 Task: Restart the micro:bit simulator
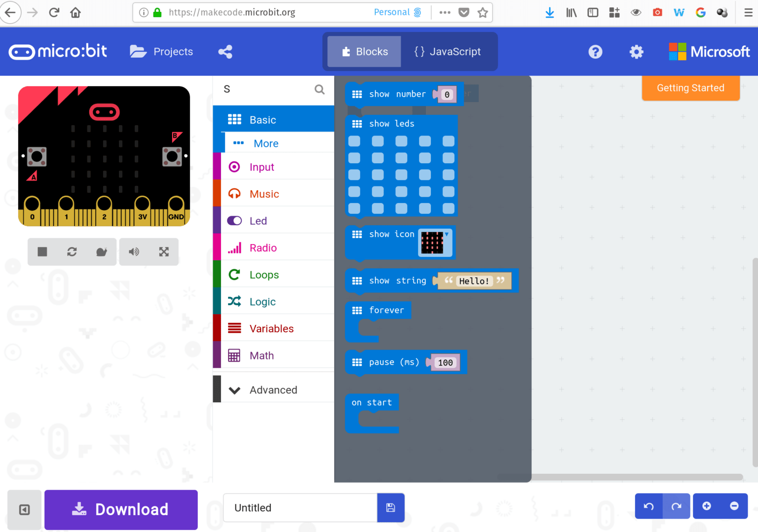pyautogui.click(x=72, y=251)
